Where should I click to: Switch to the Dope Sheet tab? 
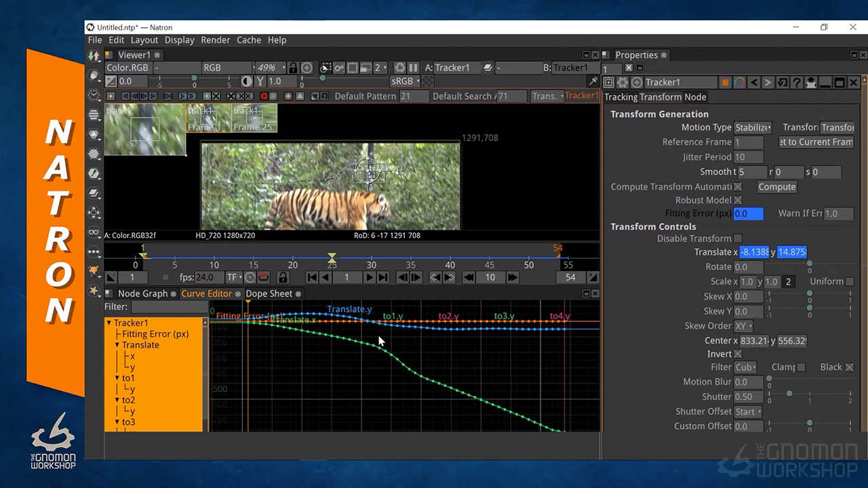click(269, 293)
